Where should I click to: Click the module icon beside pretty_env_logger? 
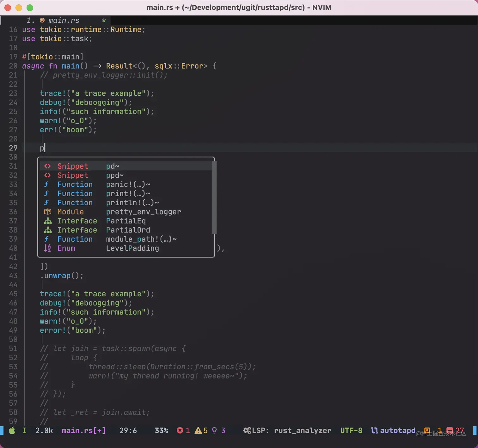click(x=48, y=212)
